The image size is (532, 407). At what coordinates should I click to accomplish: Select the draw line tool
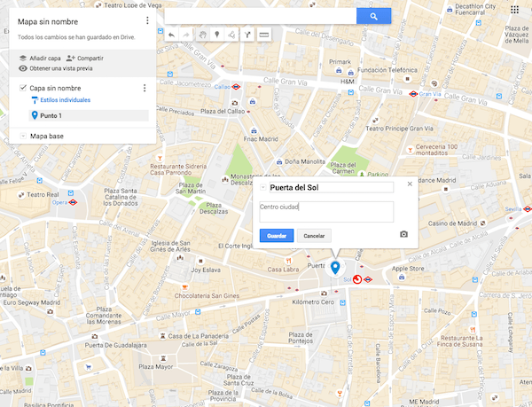pyautogui.click(x=231, y=35)
